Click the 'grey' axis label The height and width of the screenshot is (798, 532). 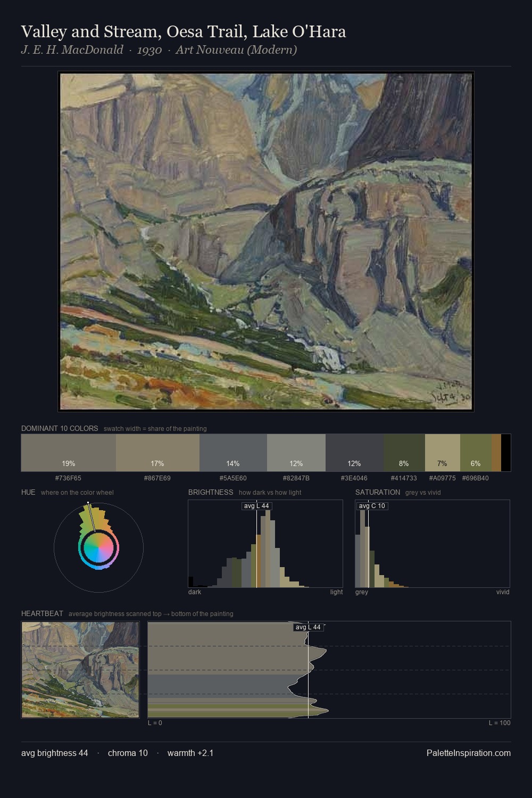point(362,592)
